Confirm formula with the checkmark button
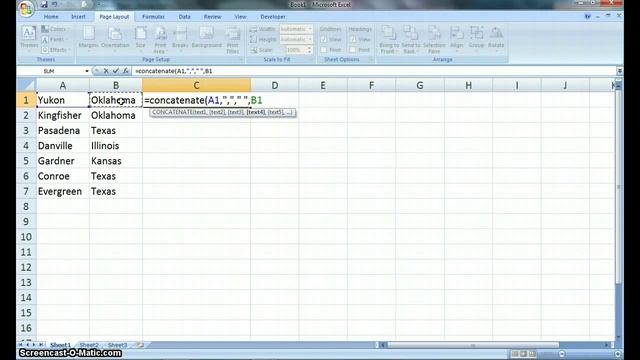The height and width of the screenshot is (360, 640). point(116,71)
